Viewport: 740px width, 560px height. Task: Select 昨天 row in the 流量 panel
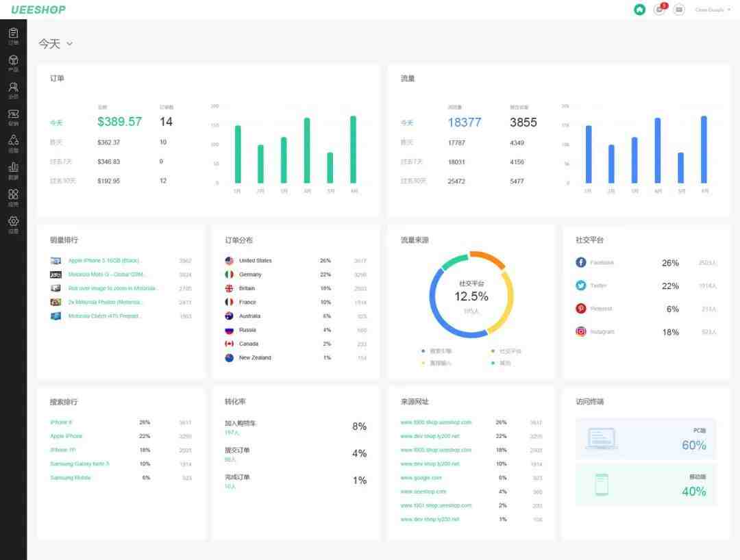click(x=407, y=142)
